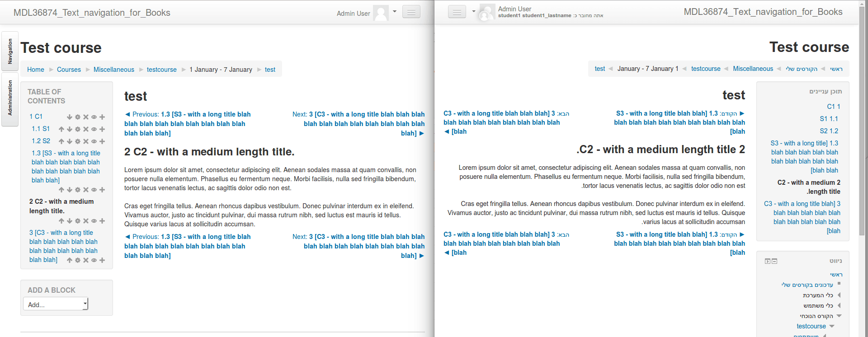Open testcourse breadcrumb in left window
This screenshot has width=868, height=337.
point(162,70)
